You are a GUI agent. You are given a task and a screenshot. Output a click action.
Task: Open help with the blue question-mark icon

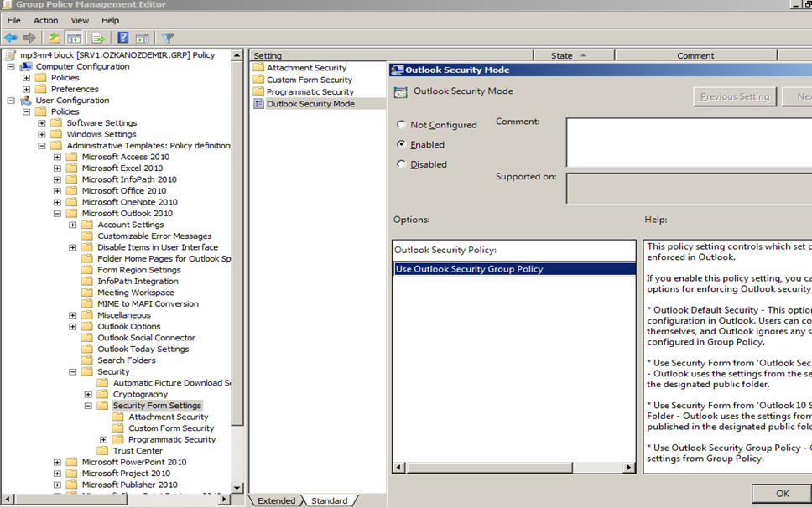[x=123, y=38]
